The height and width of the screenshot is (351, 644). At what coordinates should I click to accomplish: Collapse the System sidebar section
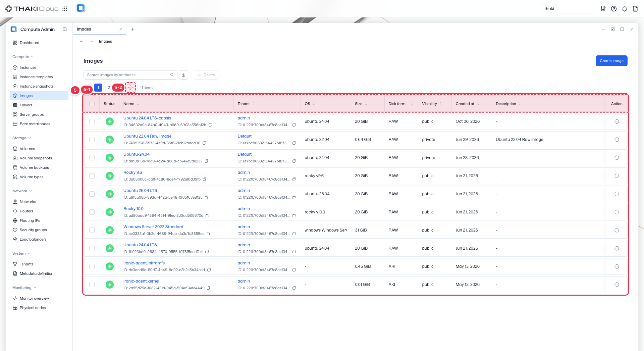(x=21, y=253)
